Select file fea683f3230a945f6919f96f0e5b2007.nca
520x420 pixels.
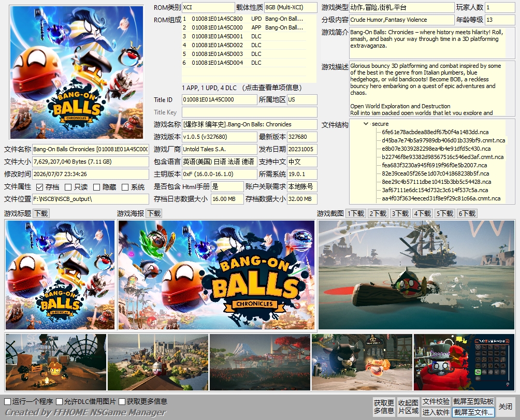coord(435,165)
